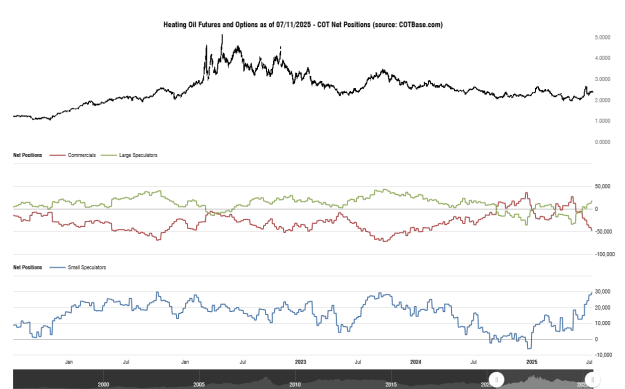625x389 pixels.
Task: Click the -50,000 net positions axis label
Action: point(603,232)
